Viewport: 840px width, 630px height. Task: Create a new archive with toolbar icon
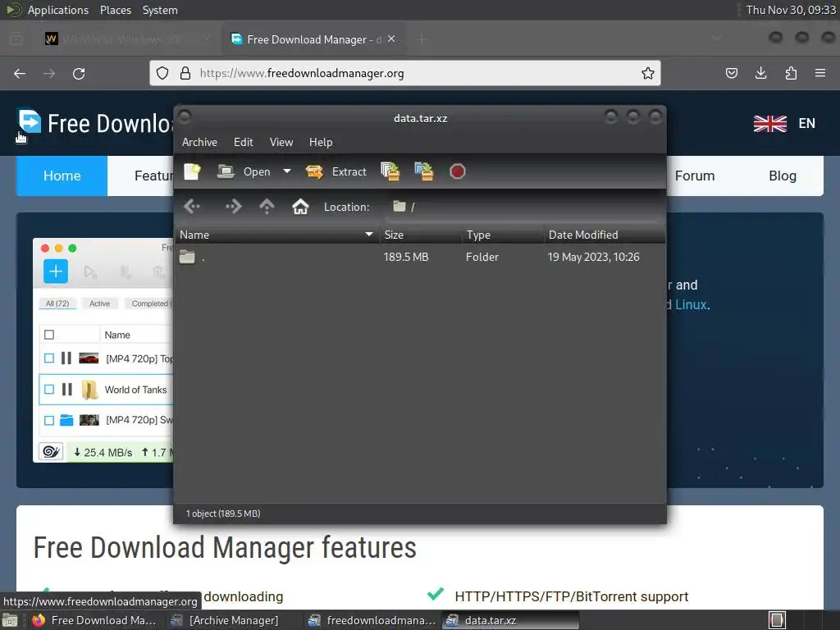pyautogui.click(x=192, y=171)
